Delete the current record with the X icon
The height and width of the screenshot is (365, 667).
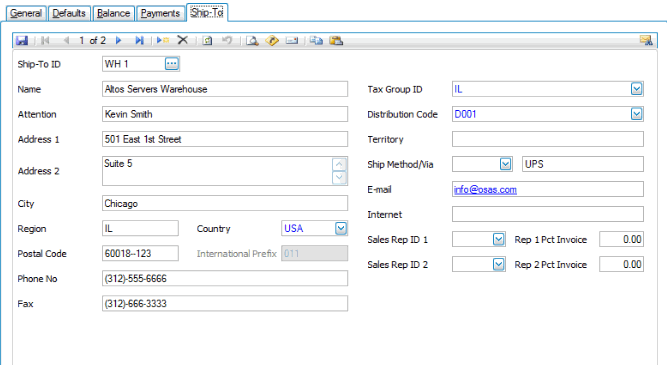[182, 40]
